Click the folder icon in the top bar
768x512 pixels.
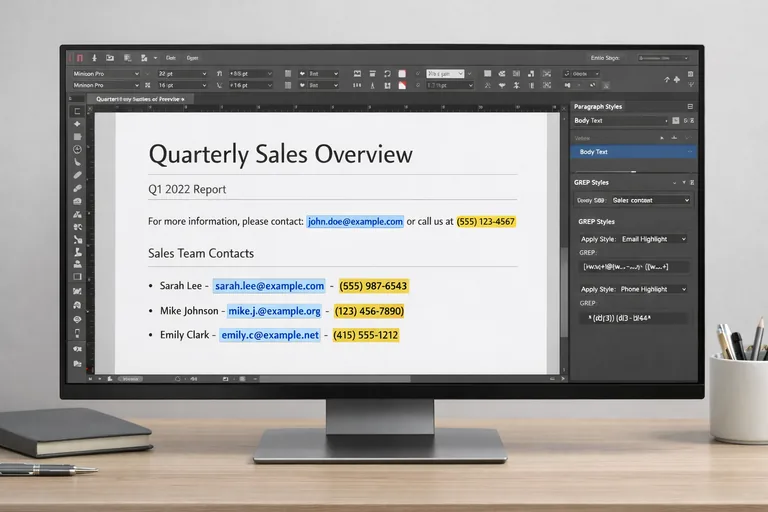click(x=110, y=58)
